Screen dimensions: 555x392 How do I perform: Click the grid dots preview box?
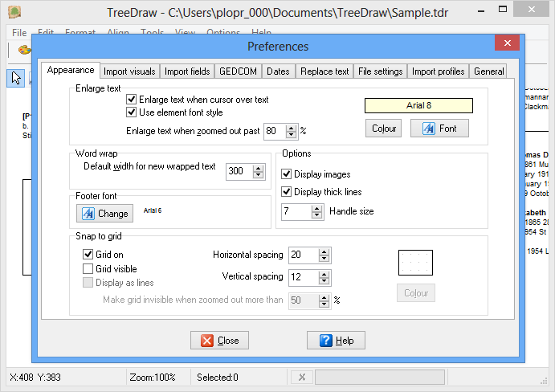point(415,263)
